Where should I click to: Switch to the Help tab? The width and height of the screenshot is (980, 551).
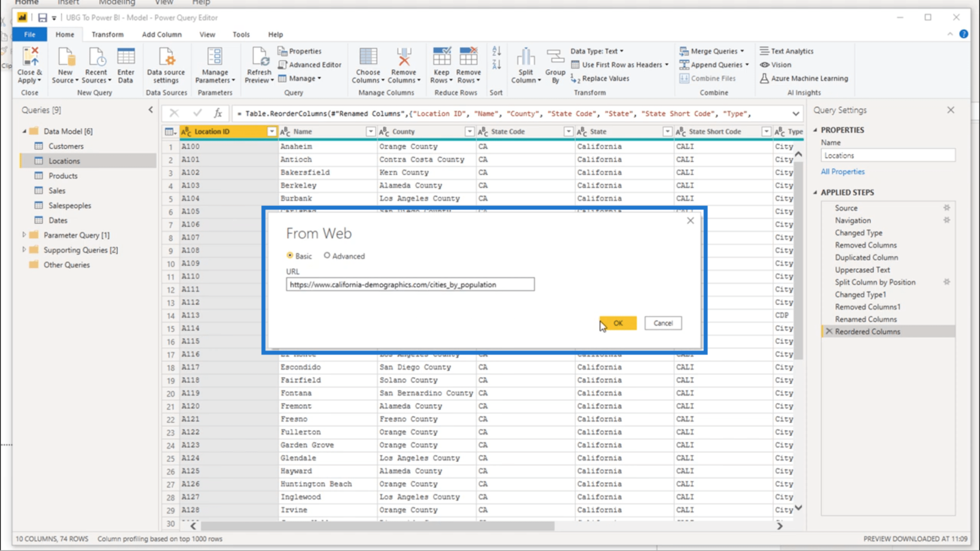(275, 34)
